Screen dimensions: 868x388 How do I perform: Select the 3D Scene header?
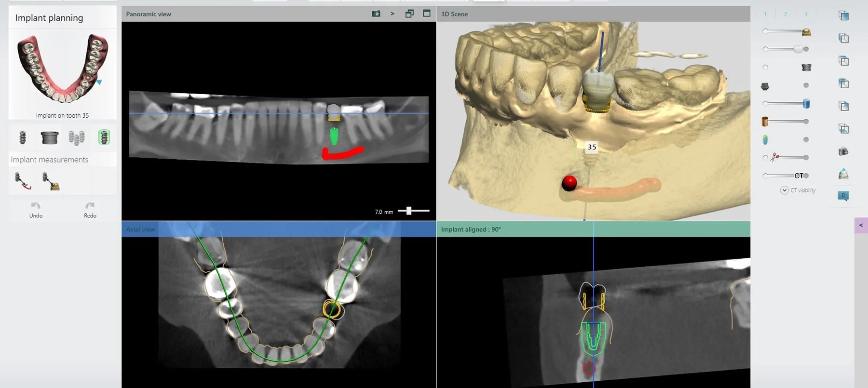pyautogui.click(x=593, y=14)
